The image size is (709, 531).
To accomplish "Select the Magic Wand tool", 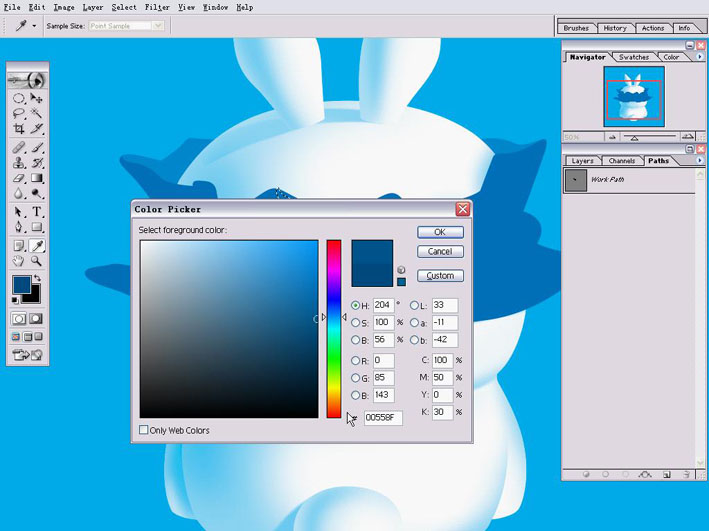I will [x=37, y=113].
